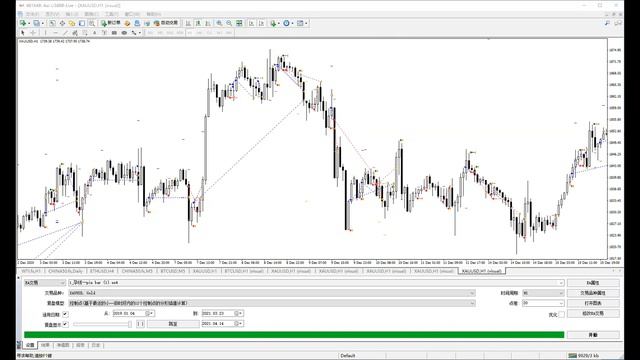Select the vertical line drawing tool

pos(46,33)
